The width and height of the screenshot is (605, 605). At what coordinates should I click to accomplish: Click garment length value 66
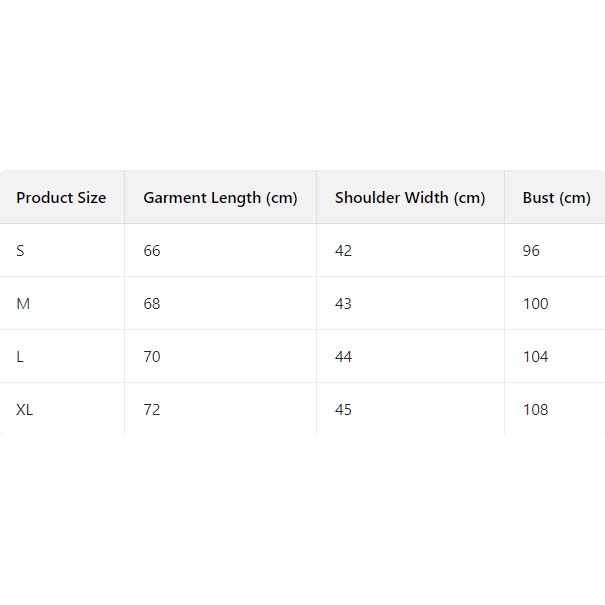point(152,251)
